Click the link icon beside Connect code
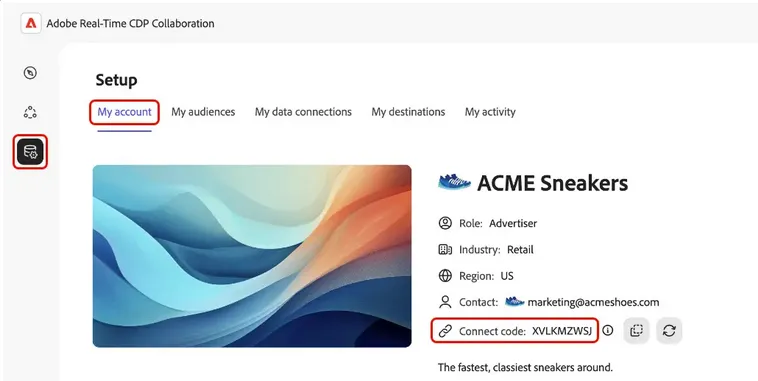 coord(445,331)
